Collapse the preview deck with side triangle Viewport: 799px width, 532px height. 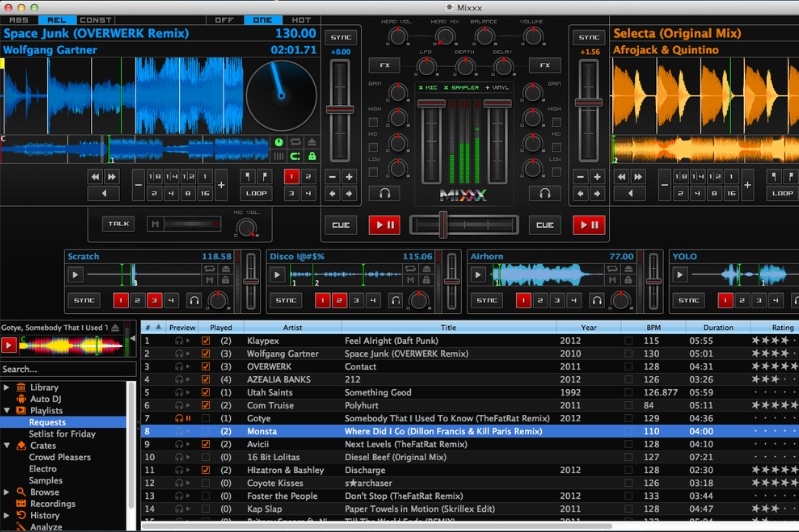click(133, 338)
